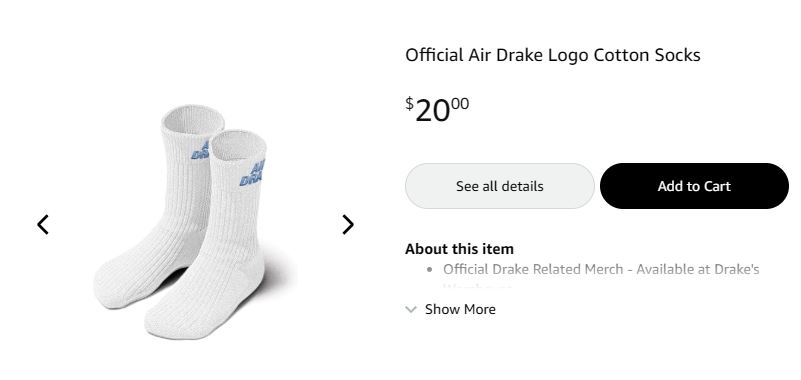This screenshot has height=380, width=801.
Task: Open the Show More text link
Action: (x=460, y=309)
